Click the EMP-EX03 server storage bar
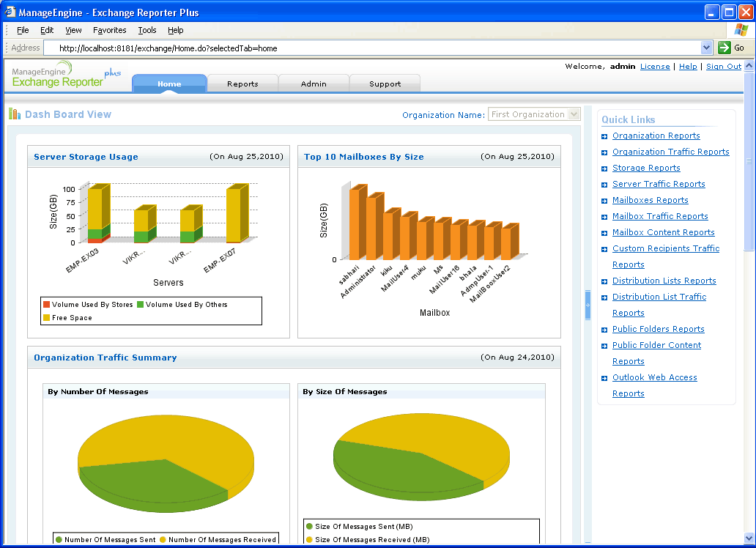This screenshot has width=756, height=548. (x=99, y=213)
